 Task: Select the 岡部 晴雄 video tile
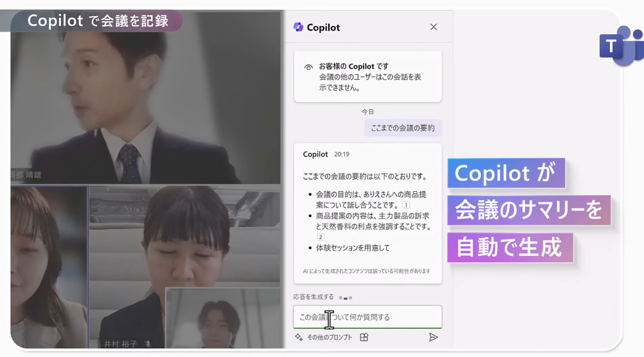click(145, 98)
